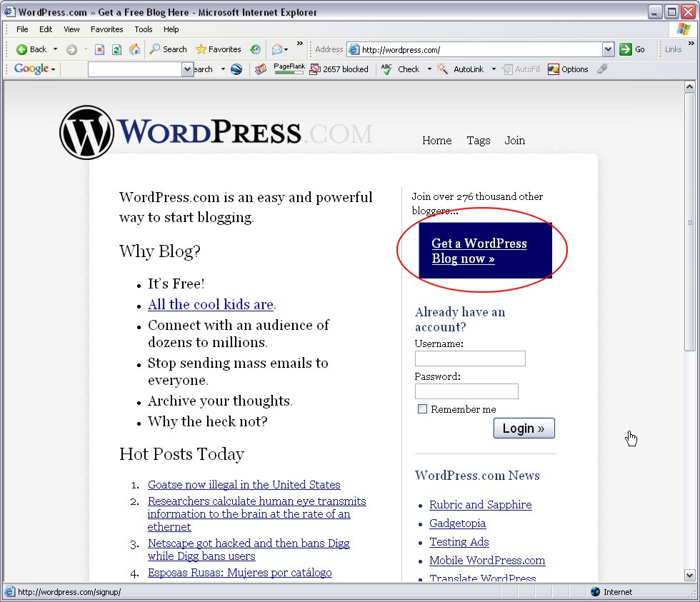Open the Favorites star panel
The width and height of the screenshot is (700, 602).
point(219,49)
